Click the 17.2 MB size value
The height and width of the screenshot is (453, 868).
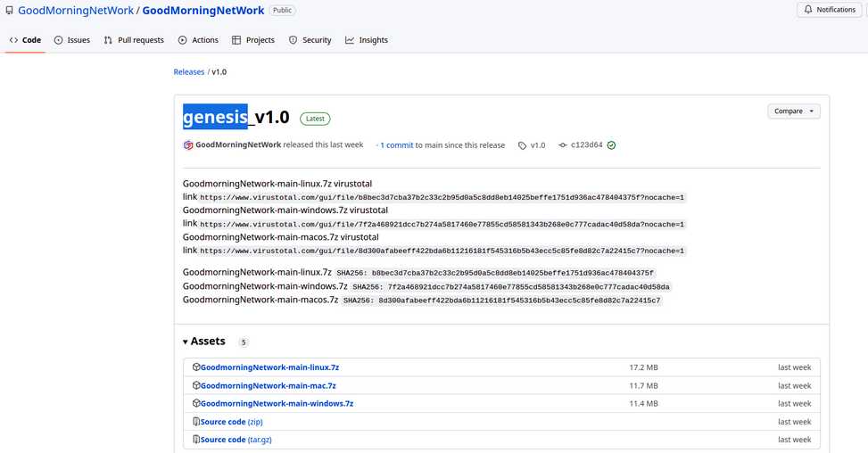coord(643,367)
